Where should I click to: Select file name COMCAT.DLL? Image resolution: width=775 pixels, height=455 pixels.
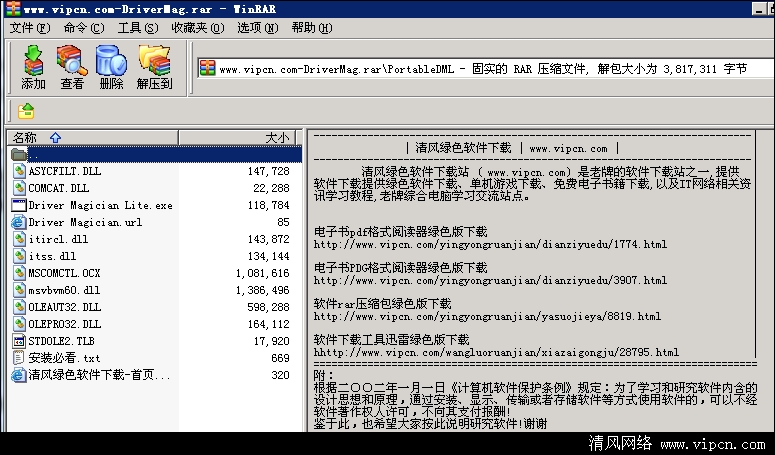[x=58, y=188]
